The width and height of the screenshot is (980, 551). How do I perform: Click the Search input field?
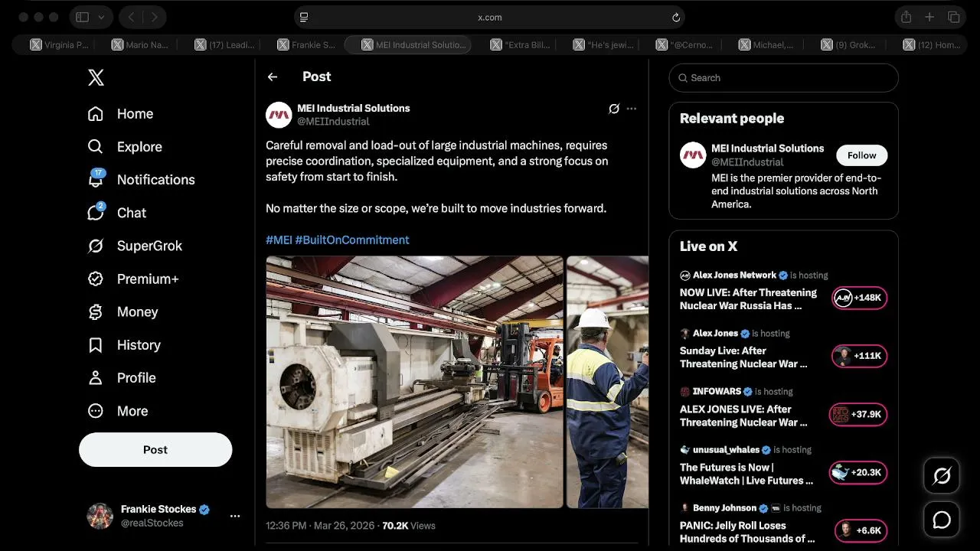click(x=783, y=78)
